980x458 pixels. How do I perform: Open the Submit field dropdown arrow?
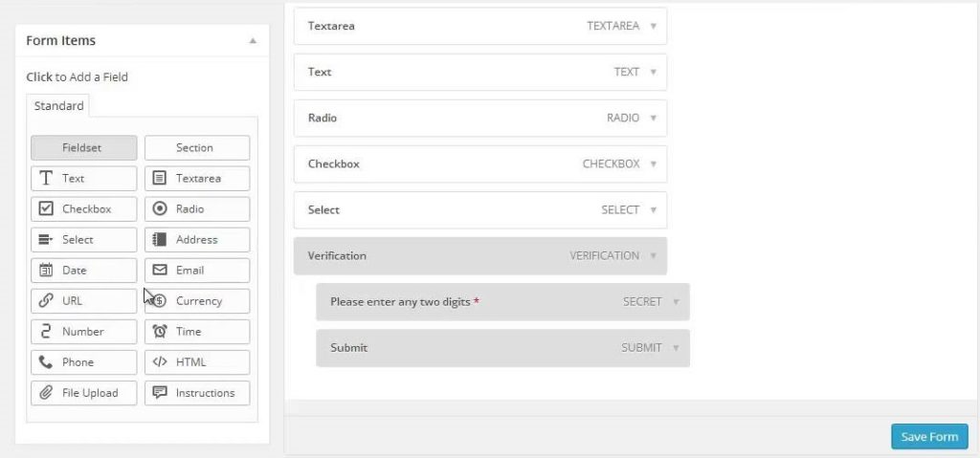(x=676, y=348)
